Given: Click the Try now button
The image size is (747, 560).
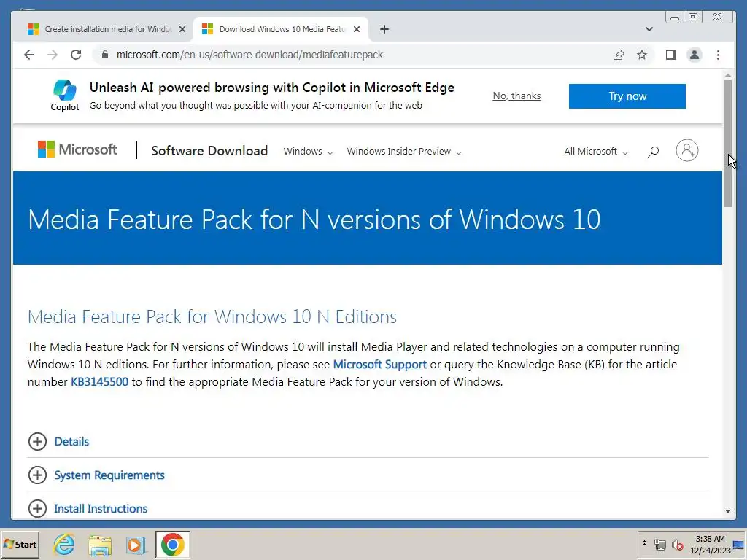Looking at the screenshot, I should coord(627,96).
